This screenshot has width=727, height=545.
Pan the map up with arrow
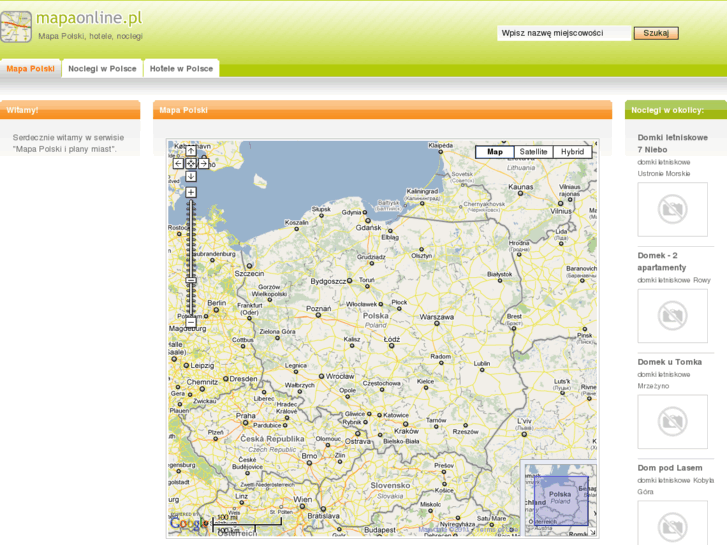[x=191, y=151]
